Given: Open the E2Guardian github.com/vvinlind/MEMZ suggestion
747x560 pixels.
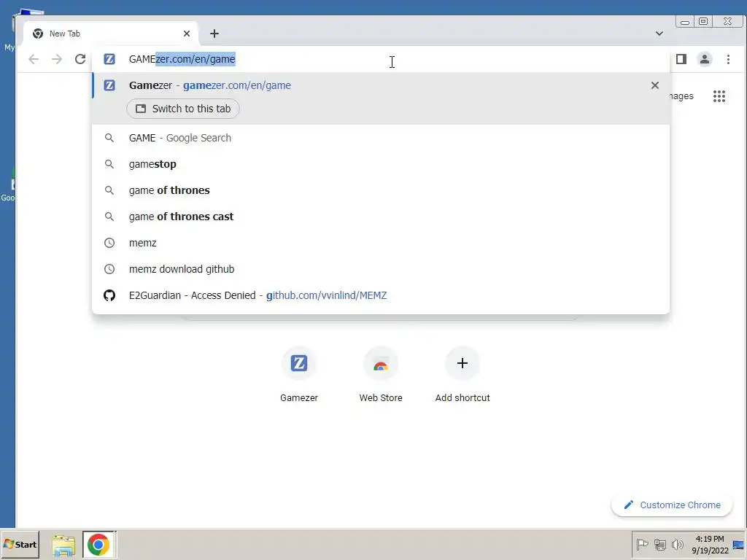Looking at the screenshot, I should [x=381, y=295].
